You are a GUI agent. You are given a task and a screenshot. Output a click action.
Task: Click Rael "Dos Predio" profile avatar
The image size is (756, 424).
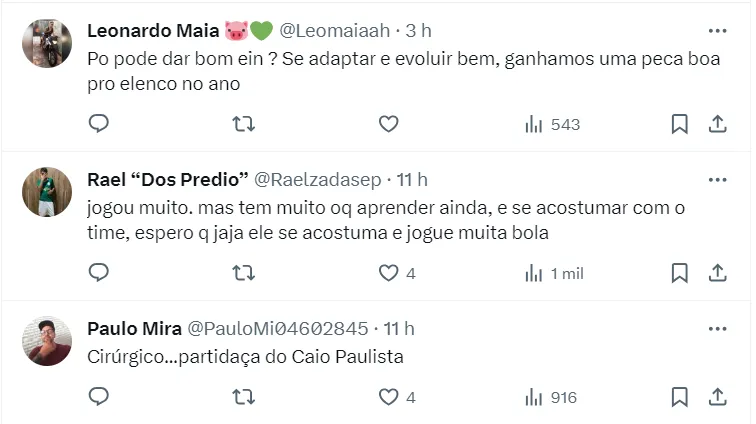click(x=47, y=192)
